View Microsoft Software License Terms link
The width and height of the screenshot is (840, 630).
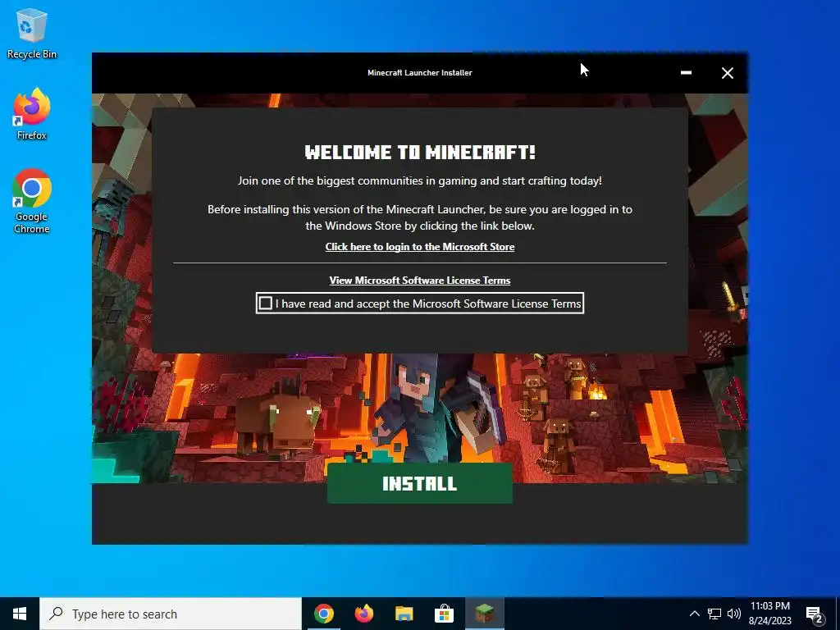[x=419, y=281]
